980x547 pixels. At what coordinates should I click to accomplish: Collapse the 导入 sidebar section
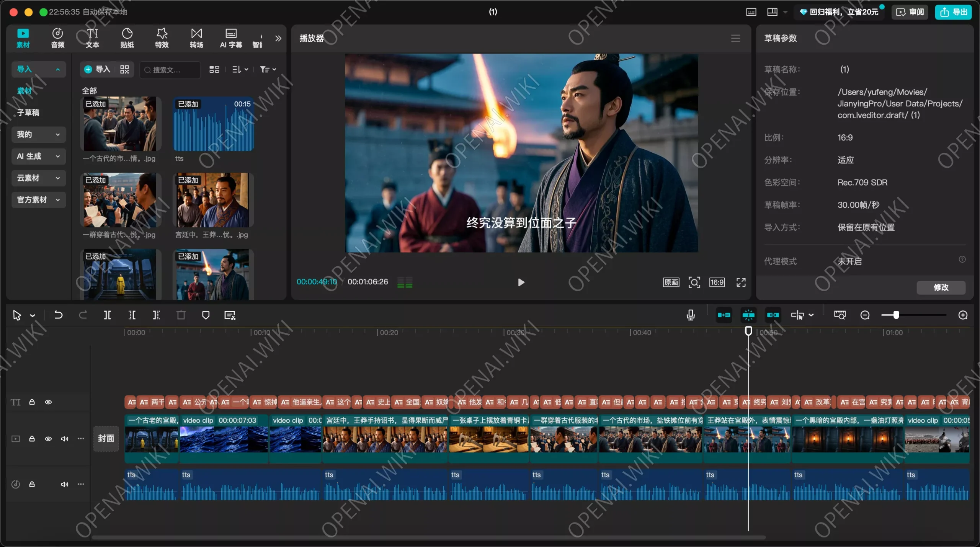click(38, 69)
